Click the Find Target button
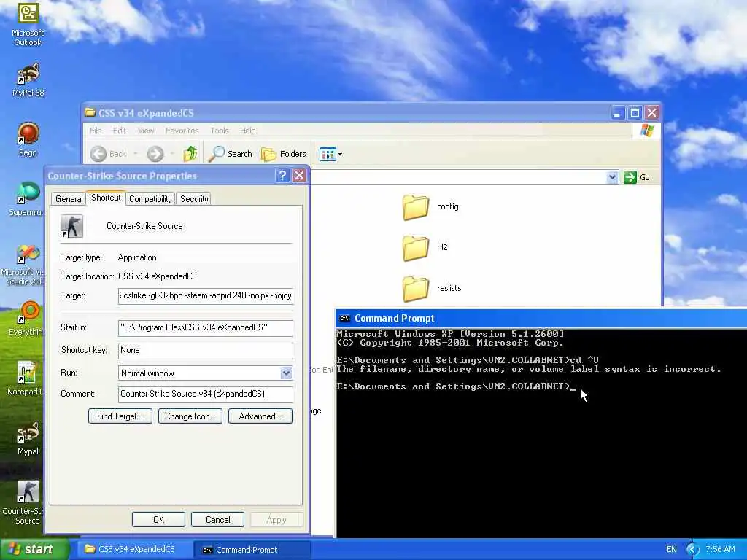Viewport: 747px width, 560px height. tap(120, 416)
